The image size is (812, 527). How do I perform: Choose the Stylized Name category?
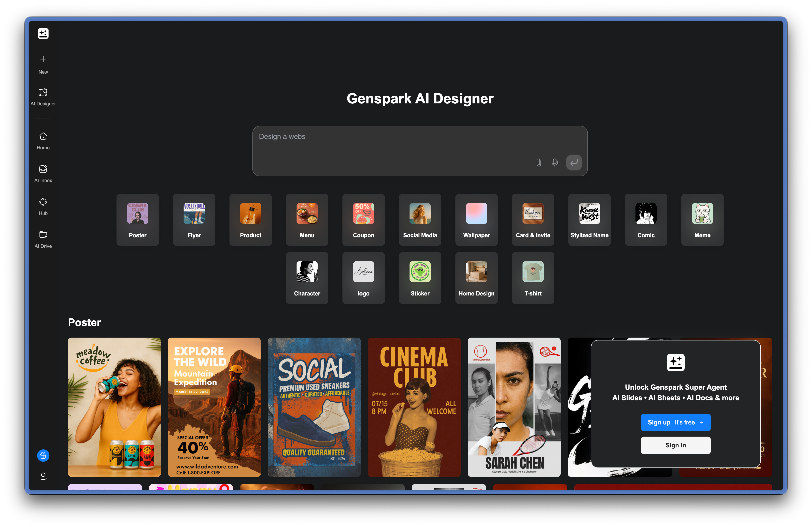pos(589,220)
